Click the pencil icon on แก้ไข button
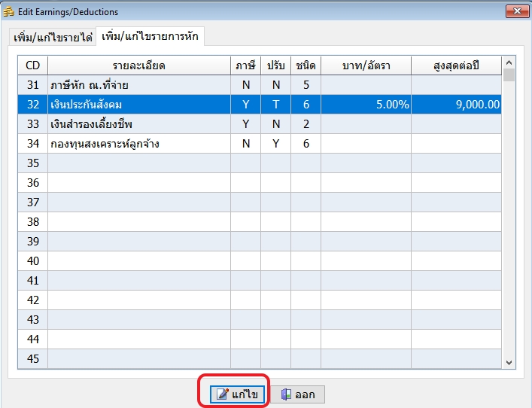The image size is (532, 408). click(223, 394)
